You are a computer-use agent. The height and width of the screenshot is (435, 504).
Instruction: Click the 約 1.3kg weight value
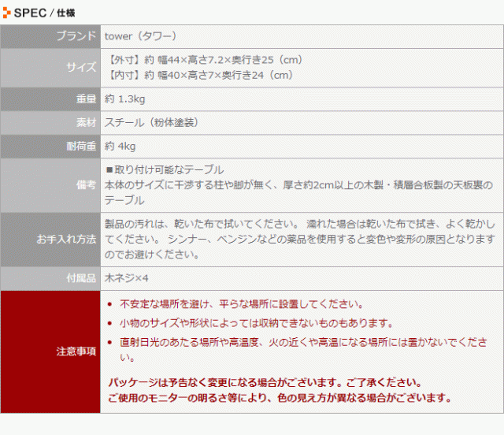tap(125, 99)
